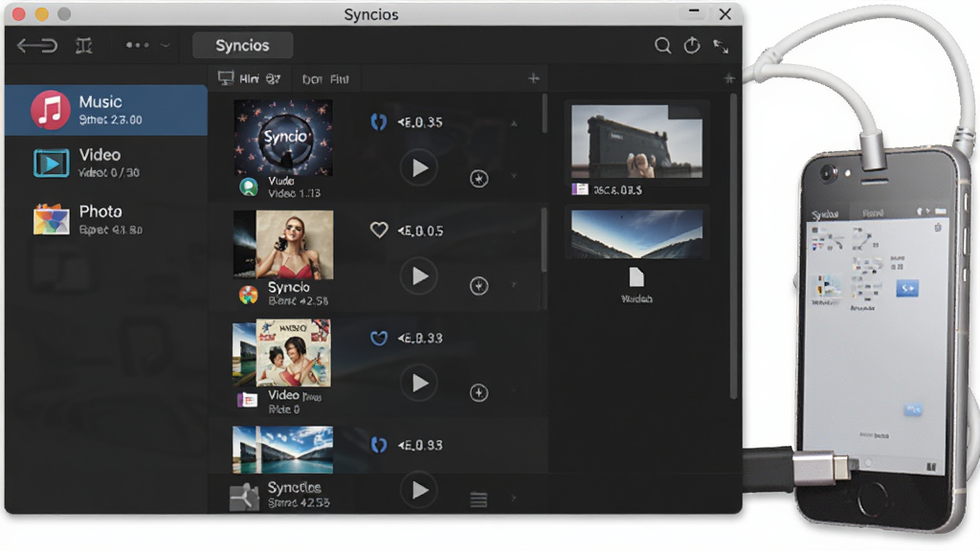Open the sky landscape thumbnail in the right panel

pos(636,234)
